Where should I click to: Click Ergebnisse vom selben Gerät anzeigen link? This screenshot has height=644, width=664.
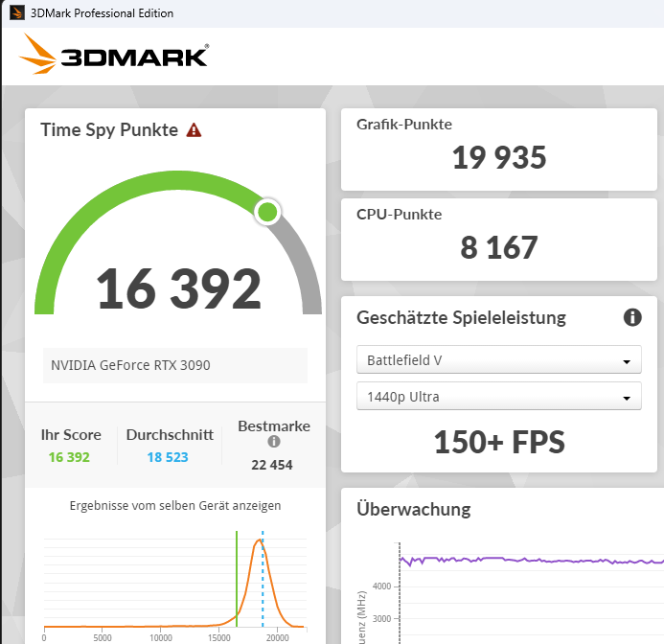click(x=175, y=505)
